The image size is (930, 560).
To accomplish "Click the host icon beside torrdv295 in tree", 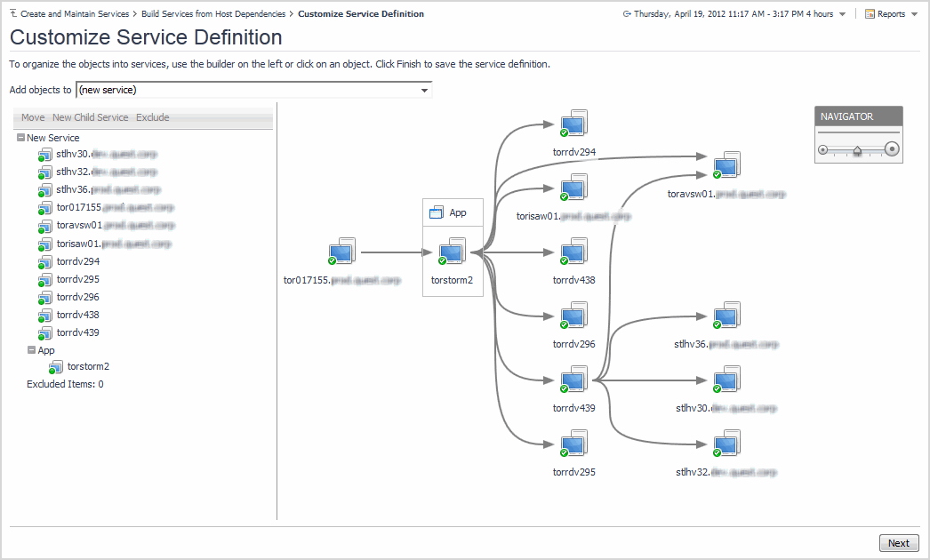I will 44,280.
